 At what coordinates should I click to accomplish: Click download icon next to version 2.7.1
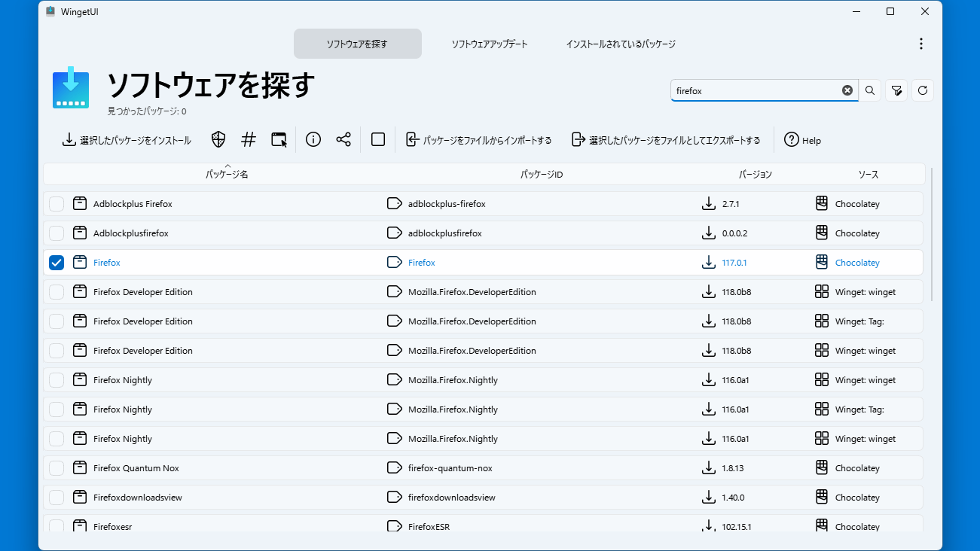point(708,203)
